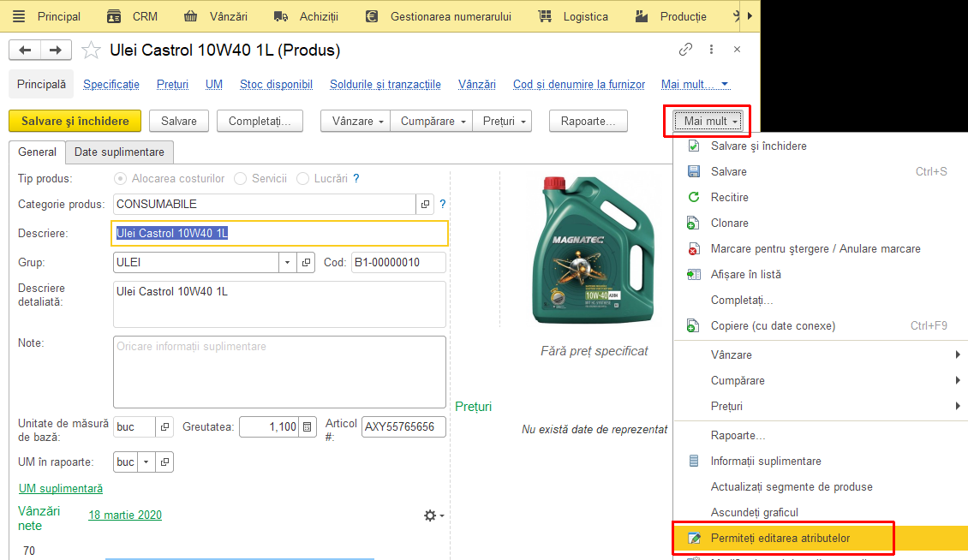968x560 pixels.
Task: Open UM în rapoarte record icon
Action: [164, 462]
